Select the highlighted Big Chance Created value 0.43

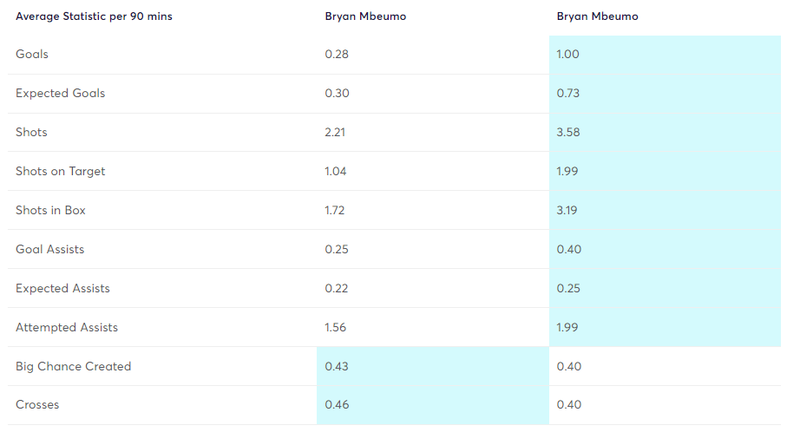pos(337,367)
